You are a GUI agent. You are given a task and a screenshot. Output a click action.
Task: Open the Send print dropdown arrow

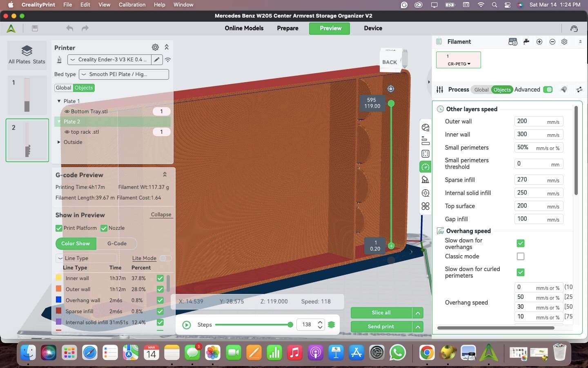418,327
